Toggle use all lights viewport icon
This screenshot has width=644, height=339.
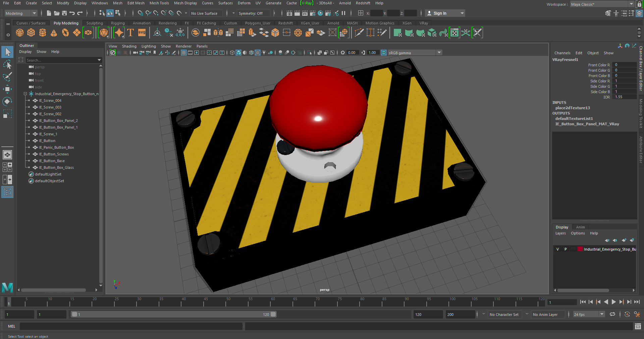point(264,53)
